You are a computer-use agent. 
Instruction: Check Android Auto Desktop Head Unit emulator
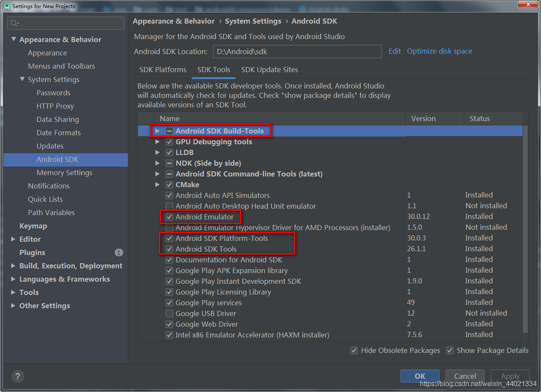169,206
